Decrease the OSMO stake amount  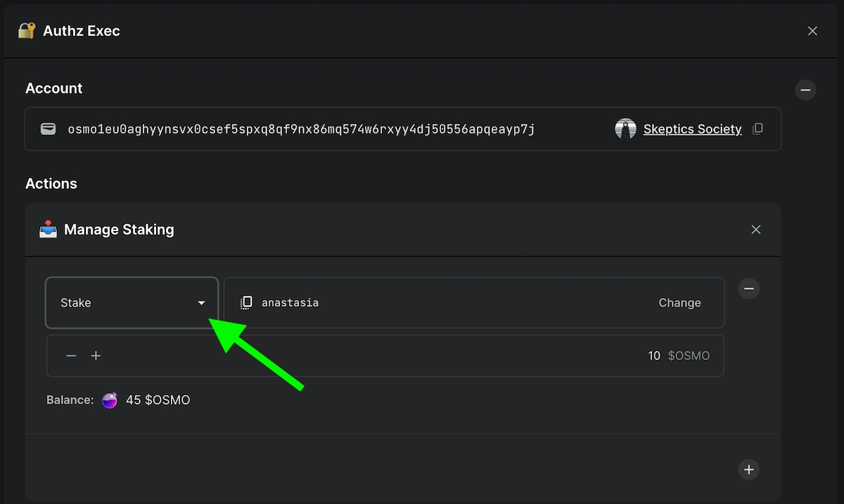click(x=71, y=356)
